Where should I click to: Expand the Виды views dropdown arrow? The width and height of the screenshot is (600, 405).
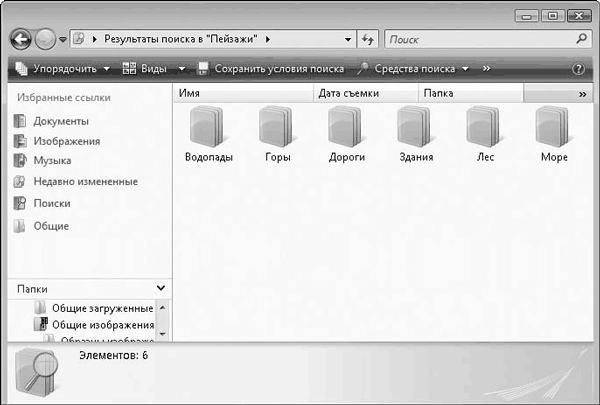[x=182, y=69]
